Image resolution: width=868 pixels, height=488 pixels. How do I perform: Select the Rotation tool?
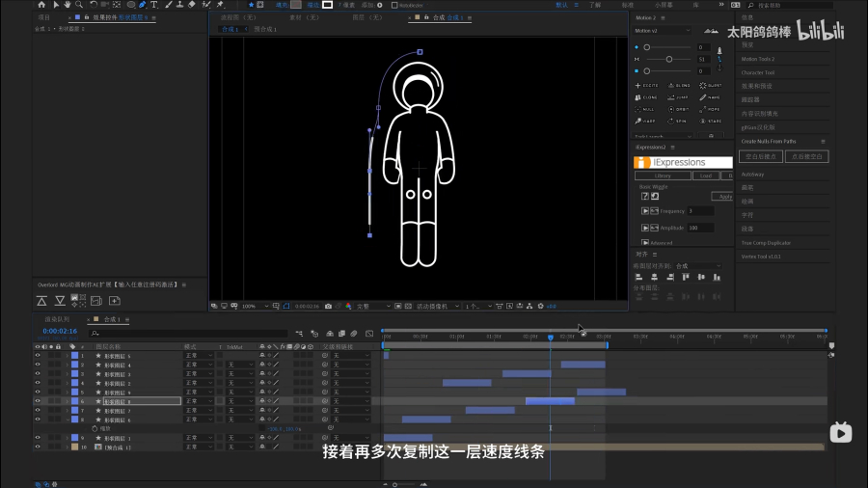(x=94, y=5)
